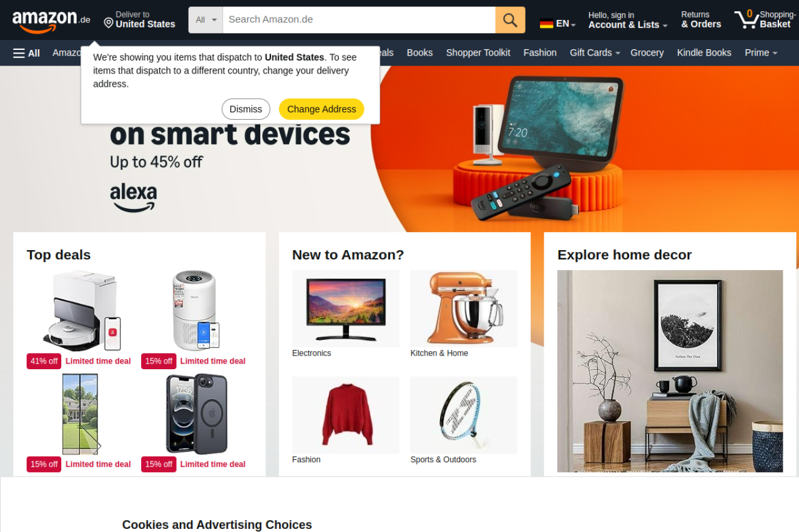Dismiss the delivery address popup
799x532 pixels.
[246, 109]
